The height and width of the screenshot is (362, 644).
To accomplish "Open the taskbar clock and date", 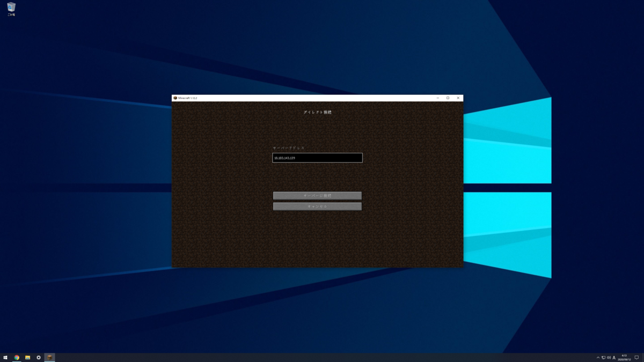I will tap(624, 357).
